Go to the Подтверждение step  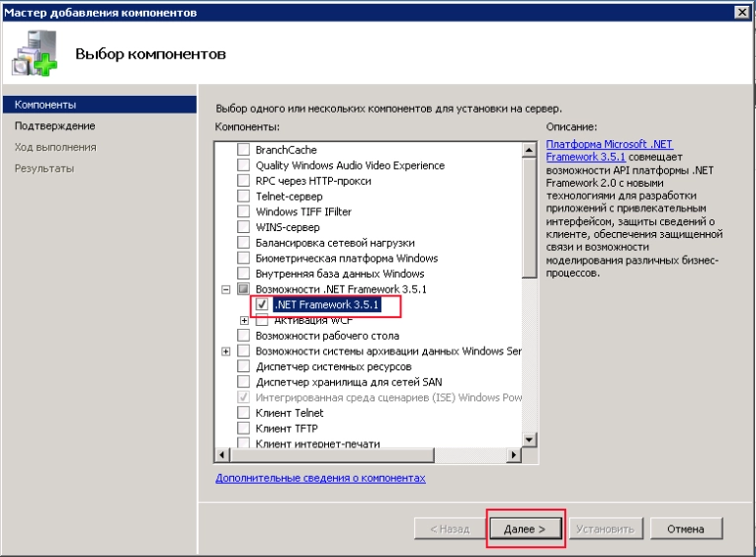point(55,125)
